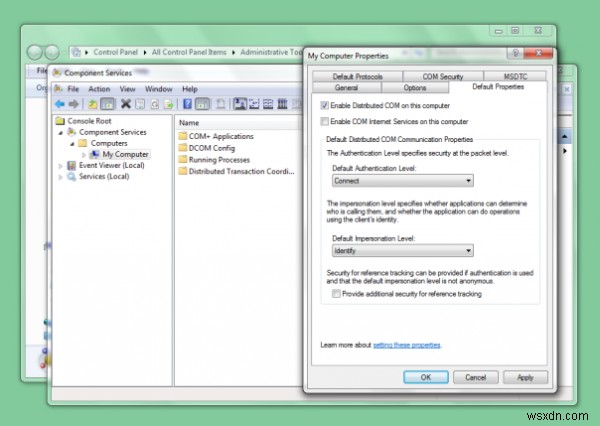Expand the My Computer tree node
This screenshot has width=600, height=426.
click(x=84, y=155)
